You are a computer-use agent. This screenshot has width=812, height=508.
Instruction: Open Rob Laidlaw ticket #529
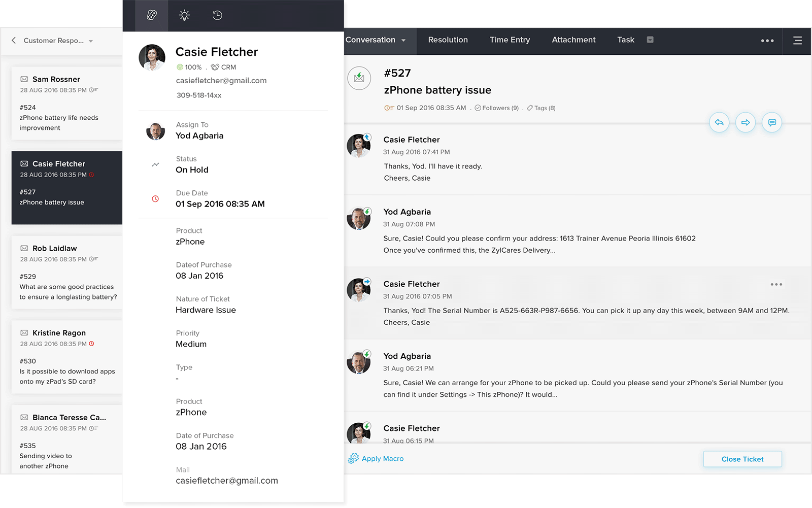point(67,273)
